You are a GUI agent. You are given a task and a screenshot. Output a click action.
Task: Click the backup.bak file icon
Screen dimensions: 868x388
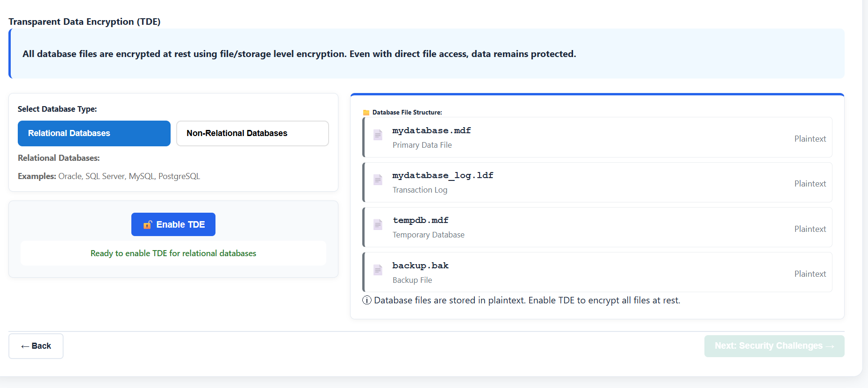[378, 270]
